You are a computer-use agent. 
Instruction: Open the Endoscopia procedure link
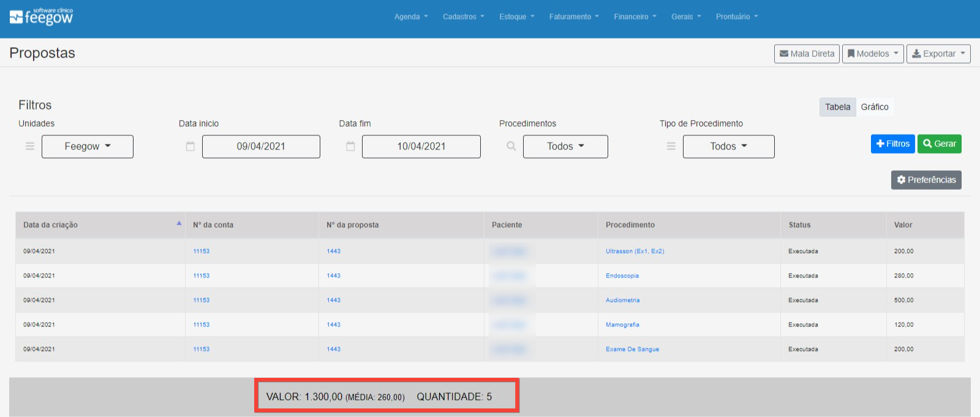click(622, 276)
